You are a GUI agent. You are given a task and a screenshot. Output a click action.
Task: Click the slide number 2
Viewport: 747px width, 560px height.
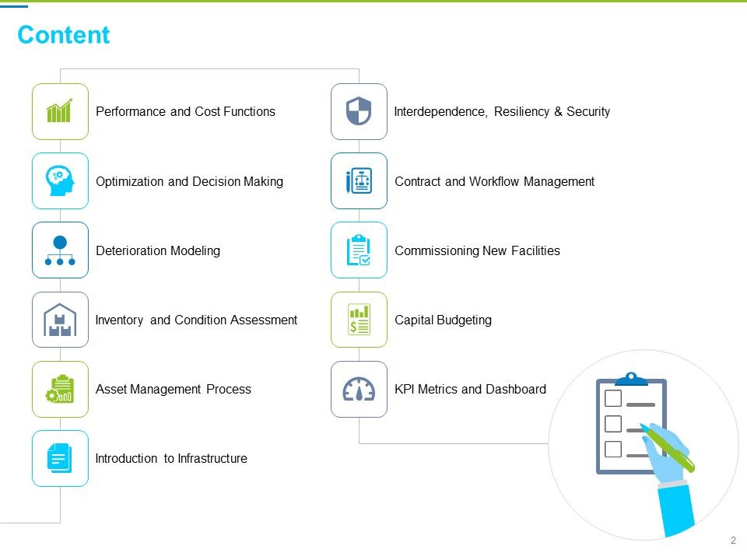click(733, 541)
